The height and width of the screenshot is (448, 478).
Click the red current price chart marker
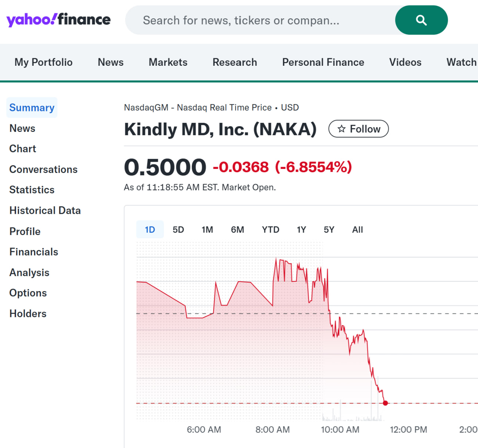coord(385,403)
